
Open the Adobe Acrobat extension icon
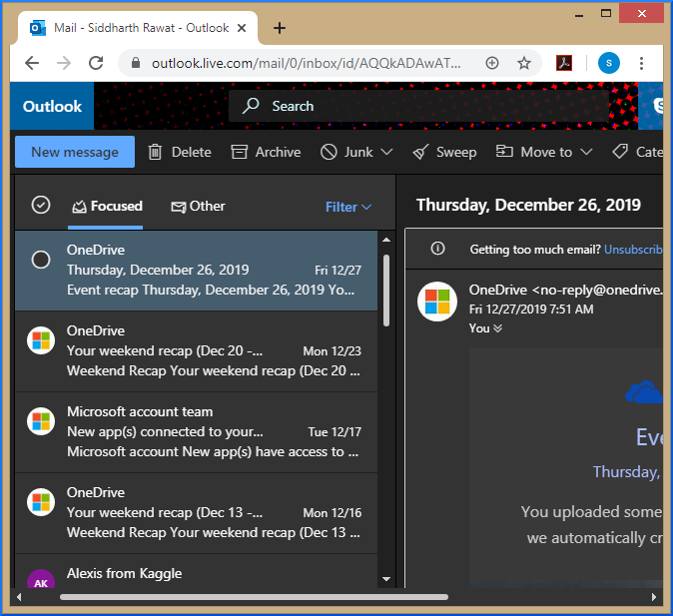tap(564, 63)
